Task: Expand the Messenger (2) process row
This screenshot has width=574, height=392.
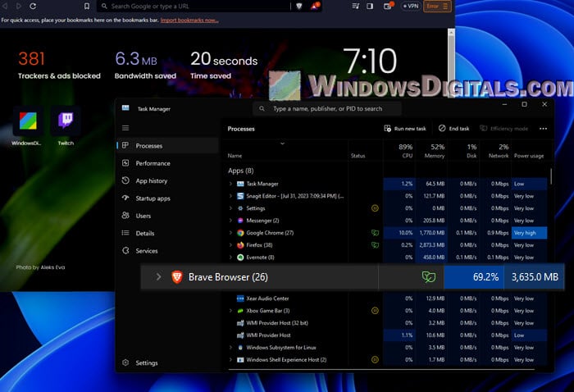Action: (230, 221)
